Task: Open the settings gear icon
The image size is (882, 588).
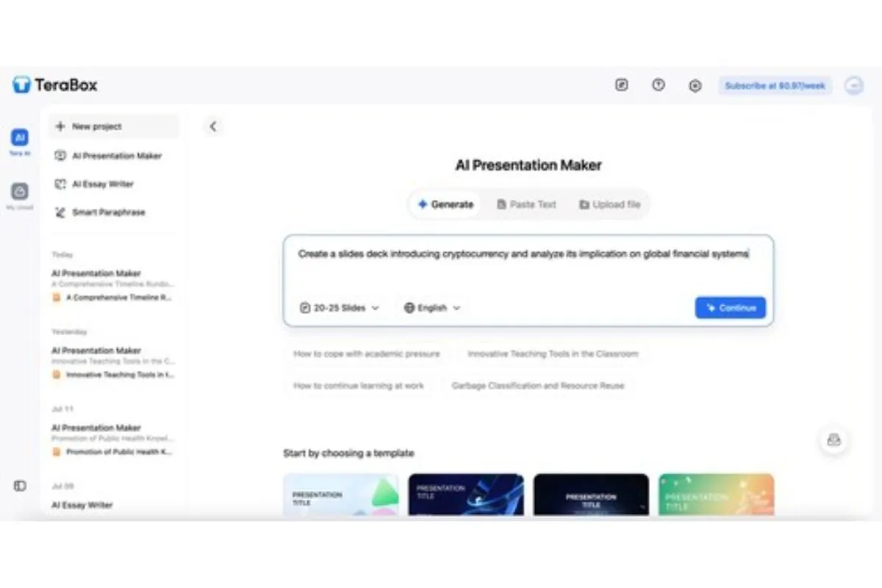Action: tap(695, 86)
